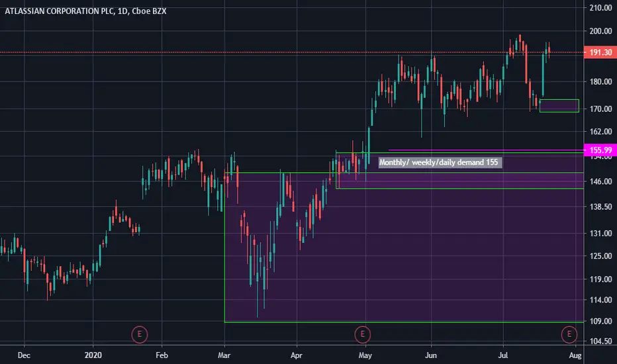
Task: Select the 'Monthly/ weekly/daily demand 155' label
Action: [440, 163]
